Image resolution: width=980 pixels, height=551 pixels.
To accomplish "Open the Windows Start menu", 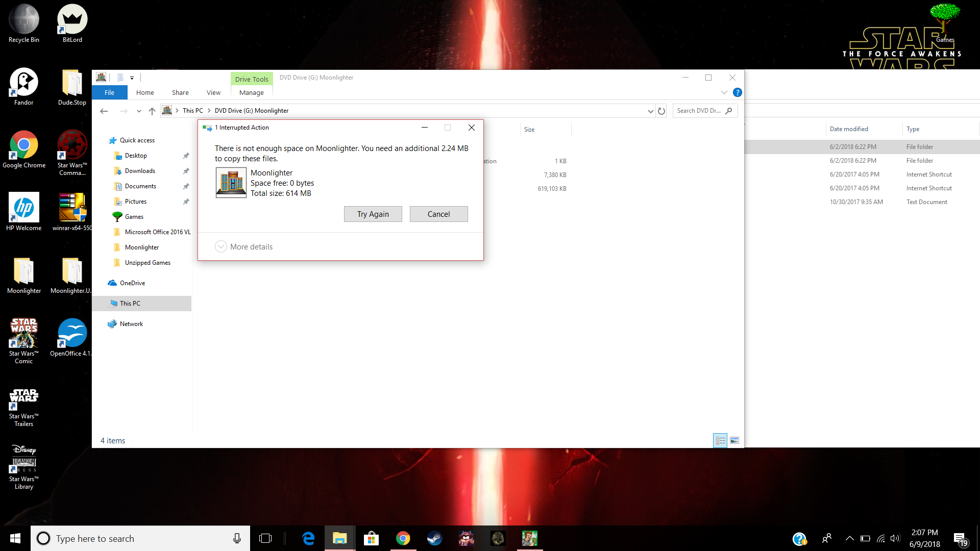I will tap(15, 538).
